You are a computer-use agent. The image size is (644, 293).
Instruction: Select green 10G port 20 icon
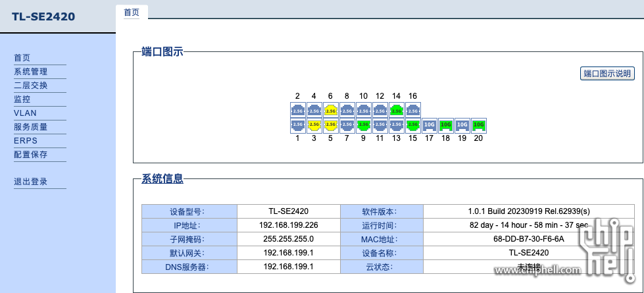[x=478, y=125]
